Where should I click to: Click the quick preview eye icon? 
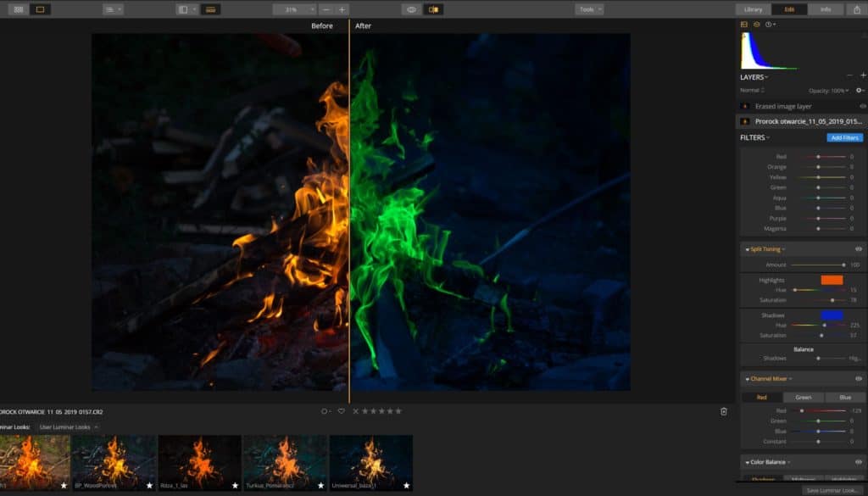pyautogui.click(x=410, y=8)
